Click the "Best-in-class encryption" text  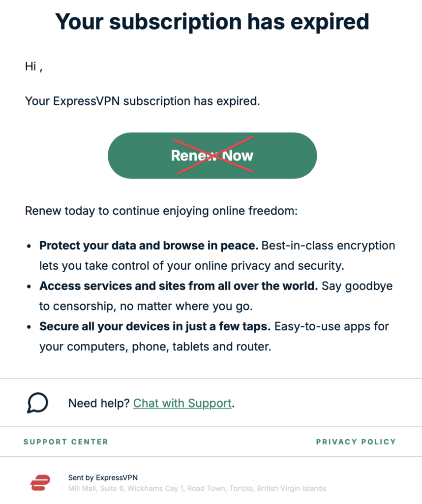[x=328, y=245]
